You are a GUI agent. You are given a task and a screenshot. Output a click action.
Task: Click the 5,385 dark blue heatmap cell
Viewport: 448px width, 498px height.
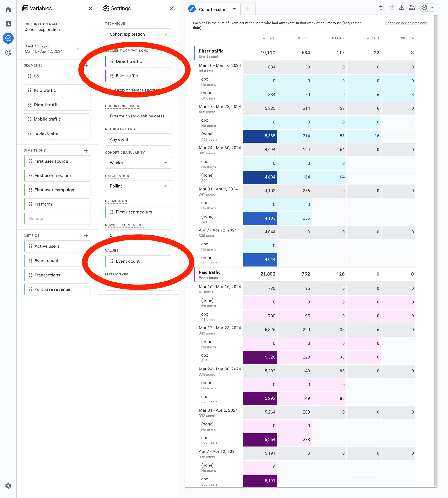pyautogui.click(x=260, y=136)
